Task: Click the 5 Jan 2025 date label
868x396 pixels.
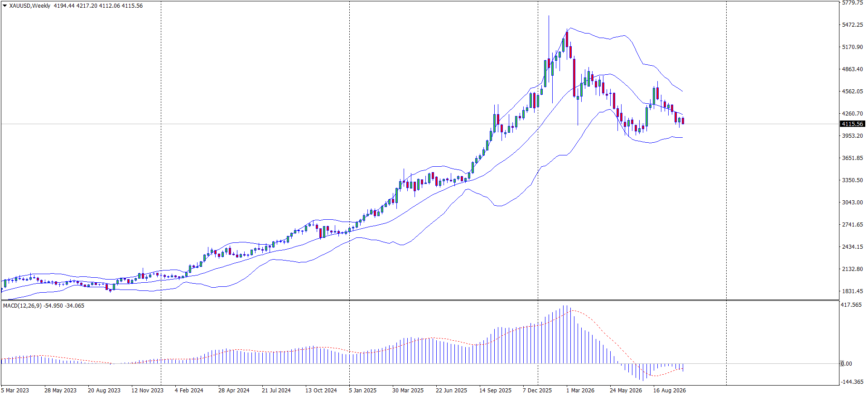Action: tap(363, 391)
